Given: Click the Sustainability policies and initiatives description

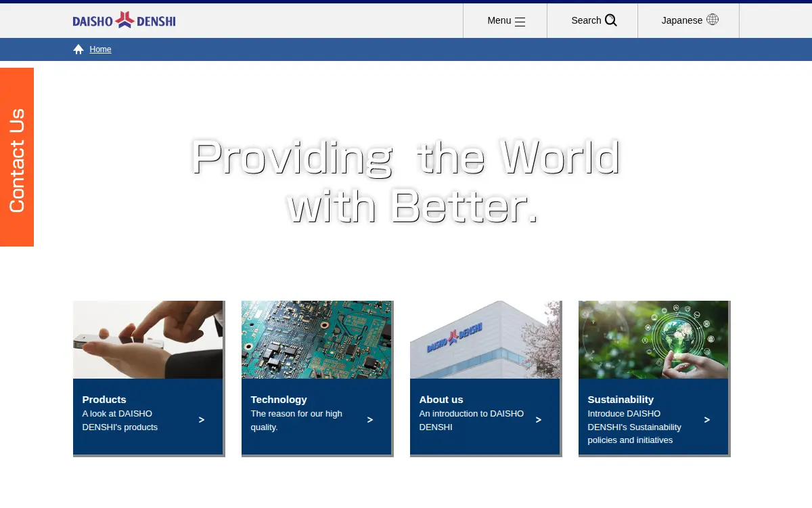Looking at the screenshot, I should pyautogui.click(x=634, y=427).
